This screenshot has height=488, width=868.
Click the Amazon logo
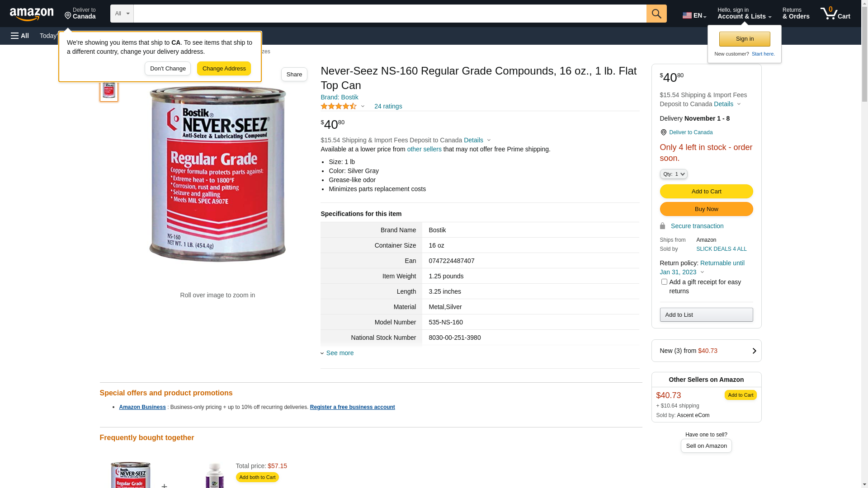point(32,14)
